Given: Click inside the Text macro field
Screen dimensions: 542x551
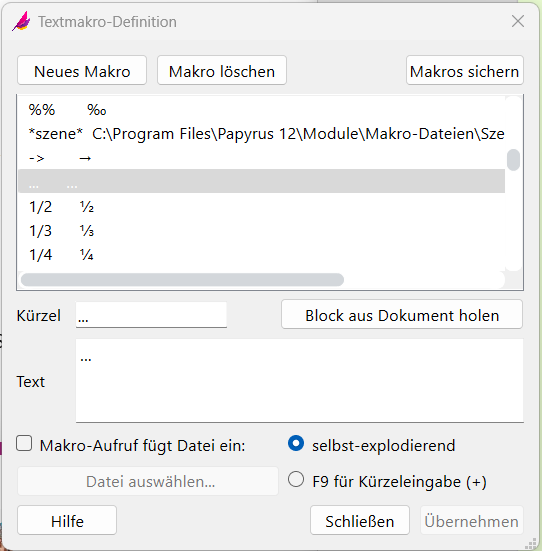Looking at the screenshot, I should point(299,381).
